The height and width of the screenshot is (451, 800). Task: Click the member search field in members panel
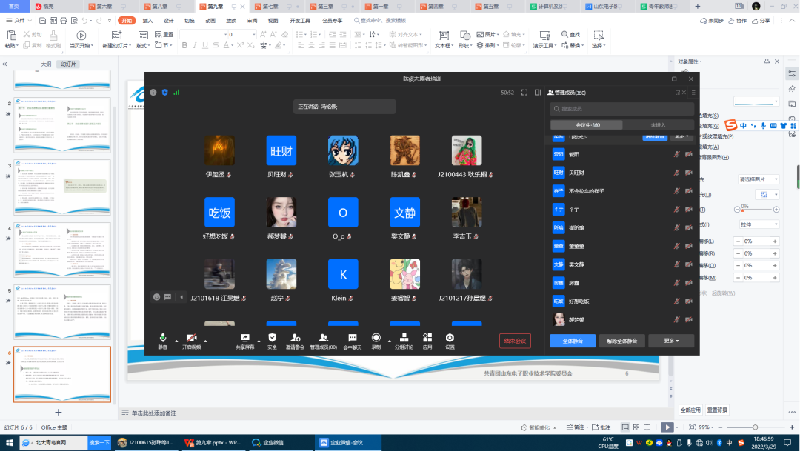click(622, 108)
